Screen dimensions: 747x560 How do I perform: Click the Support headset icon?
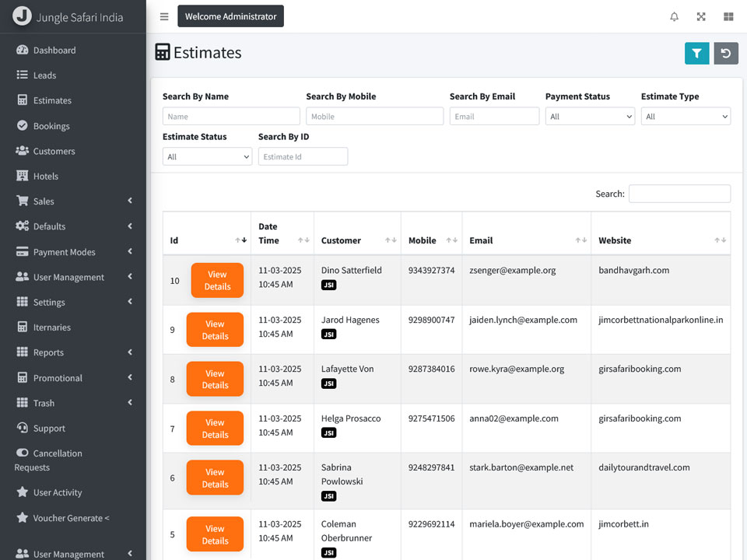click(x=23, y=428)
